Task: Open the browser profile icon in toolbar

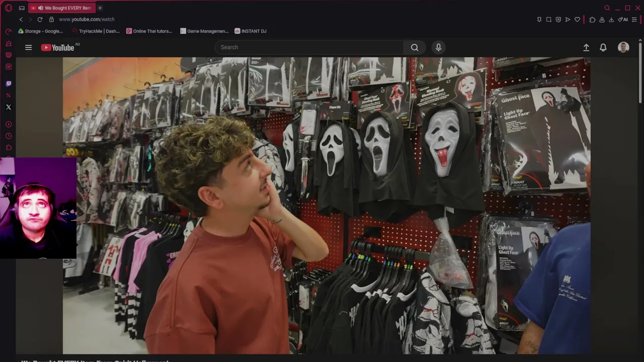Action: tap(602, 20)
